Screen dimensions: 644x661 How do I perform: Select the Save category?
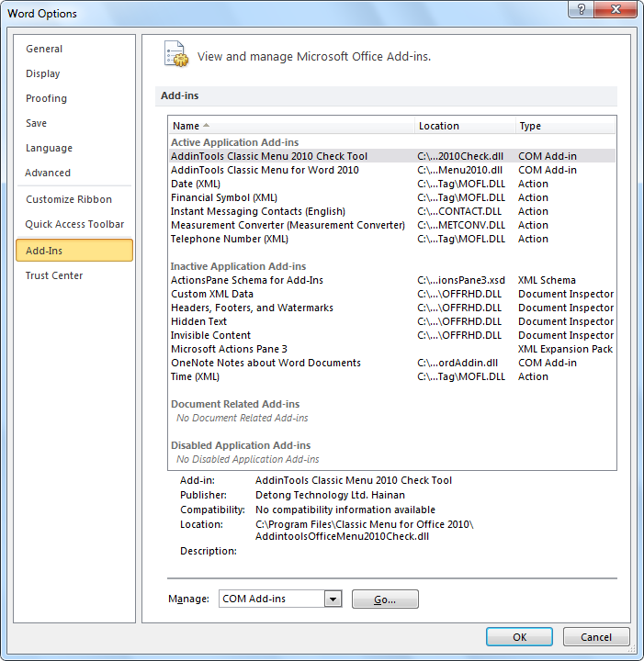tap(74, 124)
